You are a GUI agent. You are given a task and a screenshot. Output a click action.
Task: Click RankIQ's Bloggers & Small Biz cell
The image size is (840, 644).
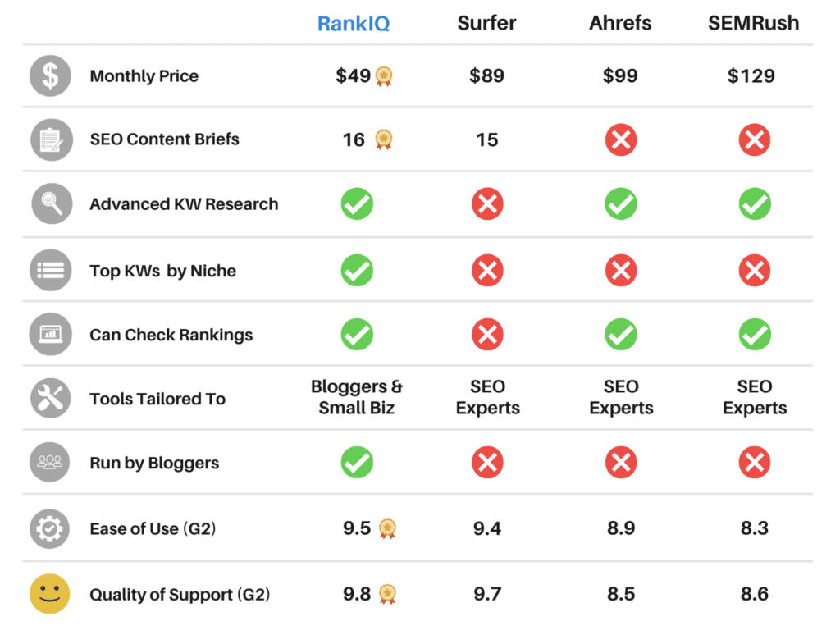tap(357, 397)
